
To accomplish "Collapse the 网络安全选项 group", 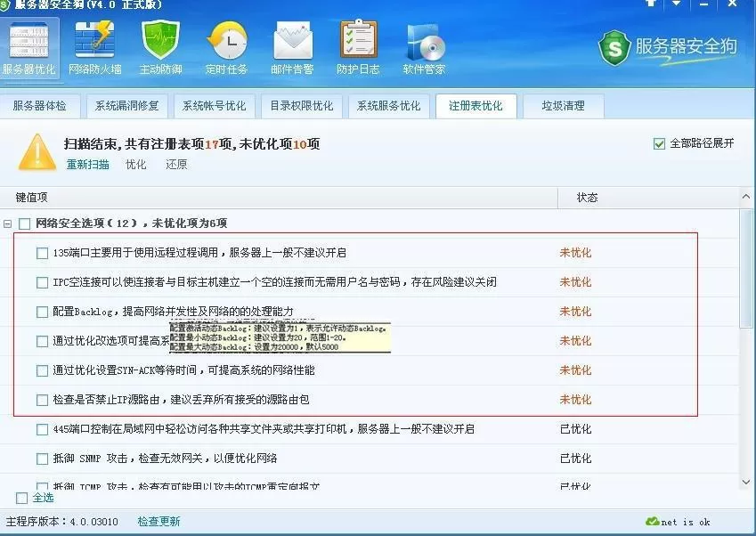I will [7, 223].
